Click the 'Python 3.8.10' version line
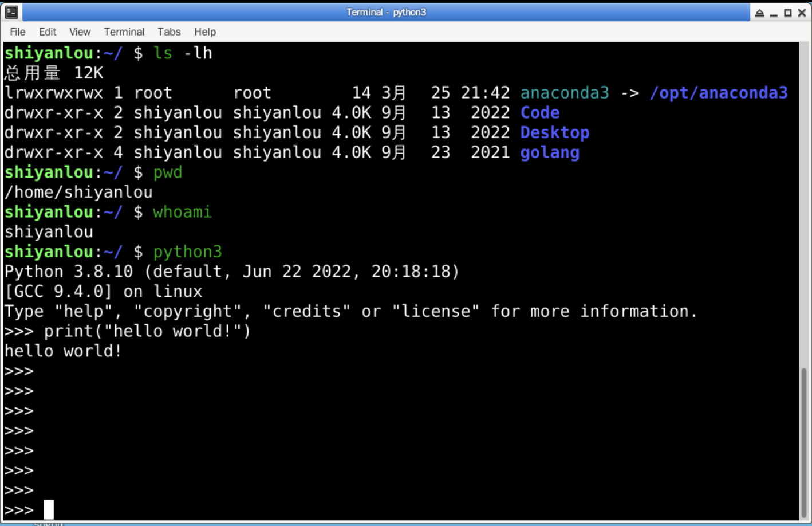 click(x=232, y=272)
